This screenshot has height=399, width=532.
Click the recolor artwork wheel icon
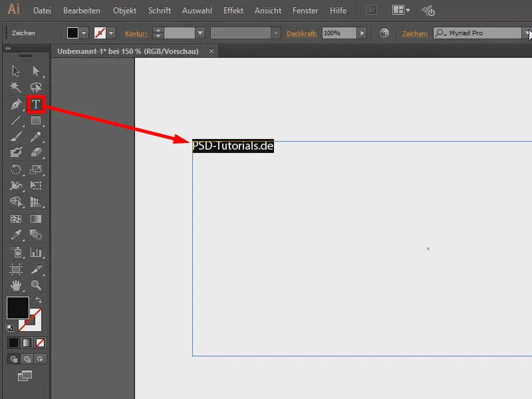tap(384, 33)
